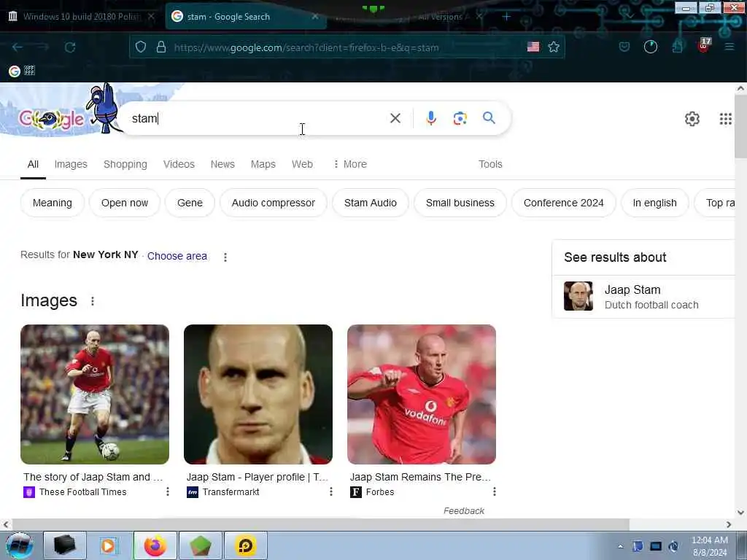The height and width of the screenshot is (560, 747).
Task: Click the Feedback link under images
Action: coord(463,511)
